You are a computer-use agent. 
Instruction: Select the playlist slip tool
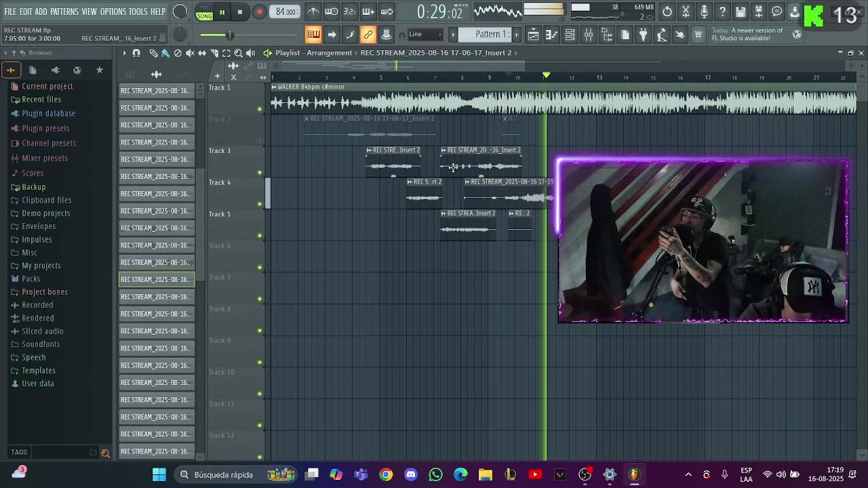(202, 53)
